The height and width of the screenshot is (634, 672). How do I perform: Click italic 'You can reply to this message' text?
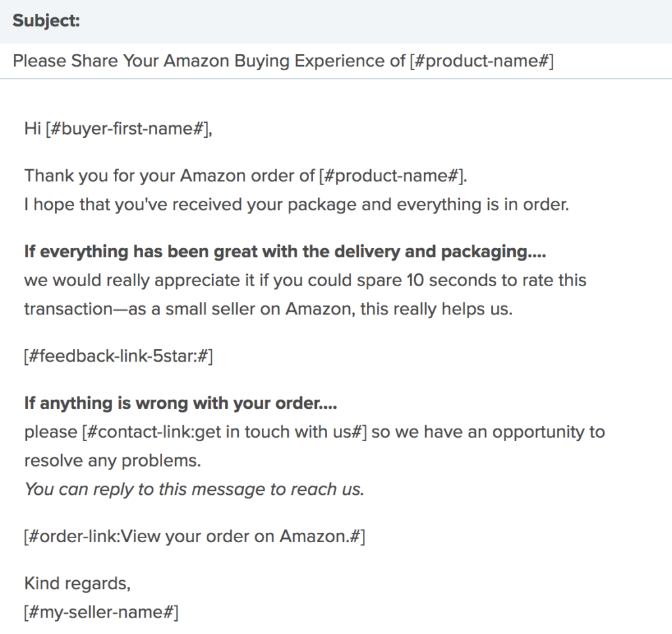pos(194,489)
